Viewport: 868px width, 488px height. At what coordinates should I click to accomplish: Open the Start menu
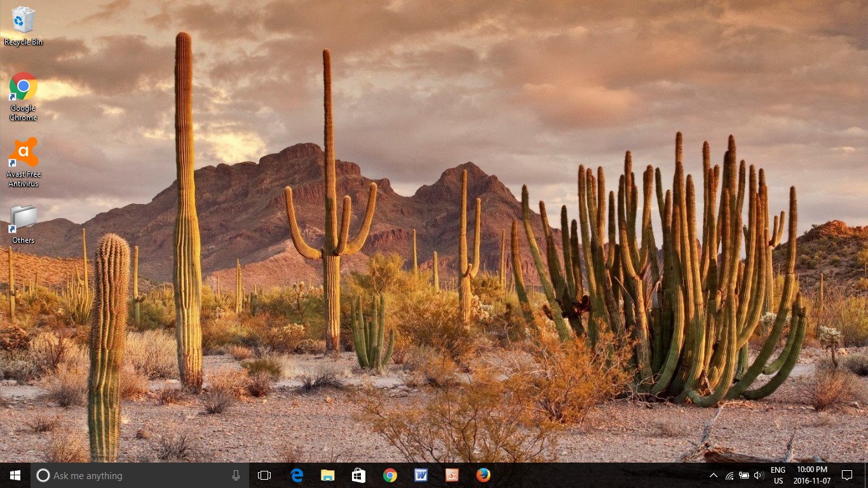coord(13,475)
